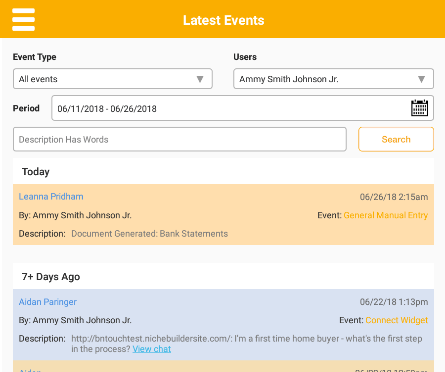Click the Period date range field

point(242,108)
